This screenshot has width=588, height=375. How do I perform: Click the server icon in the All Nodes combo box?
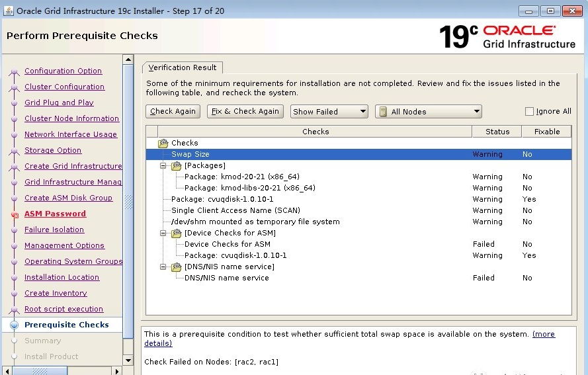point(382,112)
